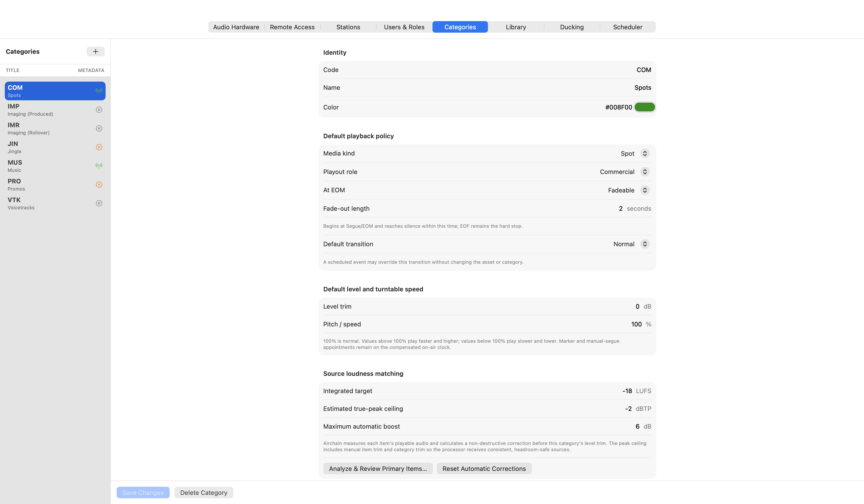Switch to the Audio Hardware tab
This screenshot has width=864, height=504.
236,27
